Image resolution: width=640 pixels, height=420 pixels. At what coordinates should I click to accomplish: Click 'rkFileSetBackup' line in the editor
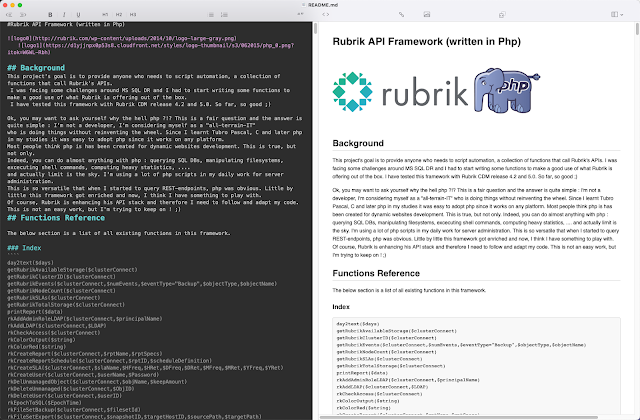point(74,410)
